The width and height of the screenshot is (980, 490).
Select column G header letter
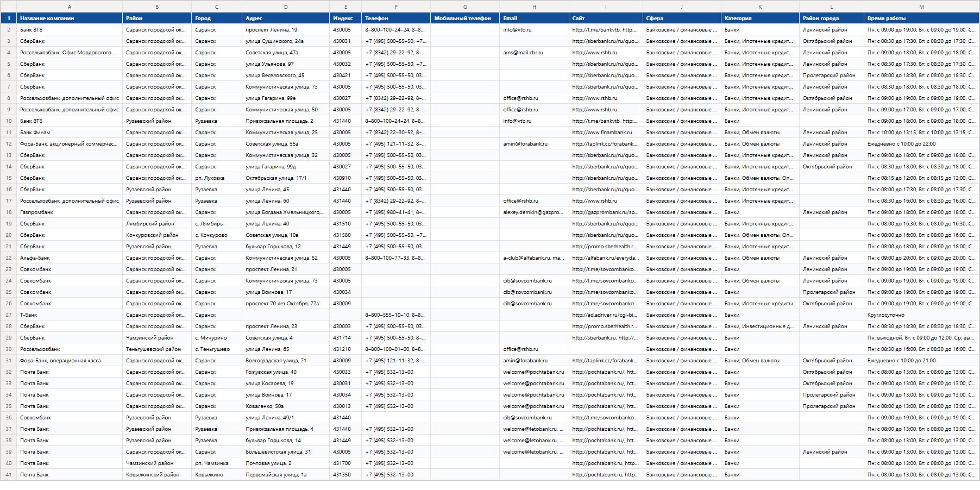465,7
